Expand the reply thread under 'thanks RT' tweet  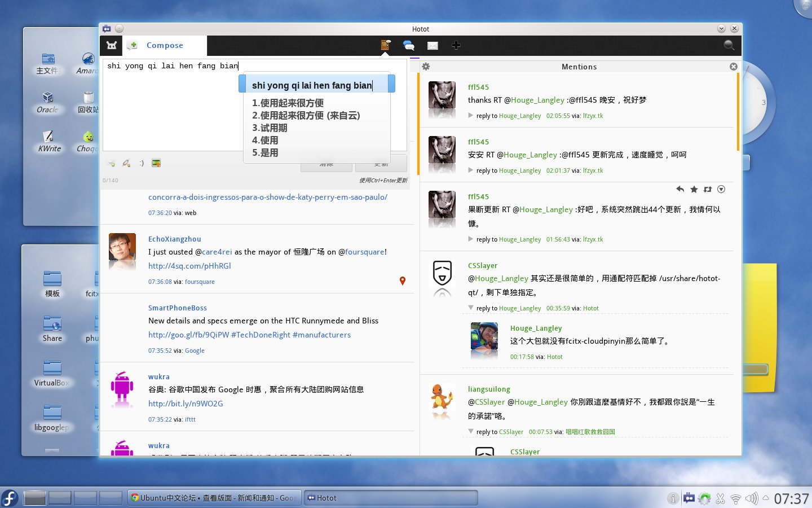pos(471,115)
